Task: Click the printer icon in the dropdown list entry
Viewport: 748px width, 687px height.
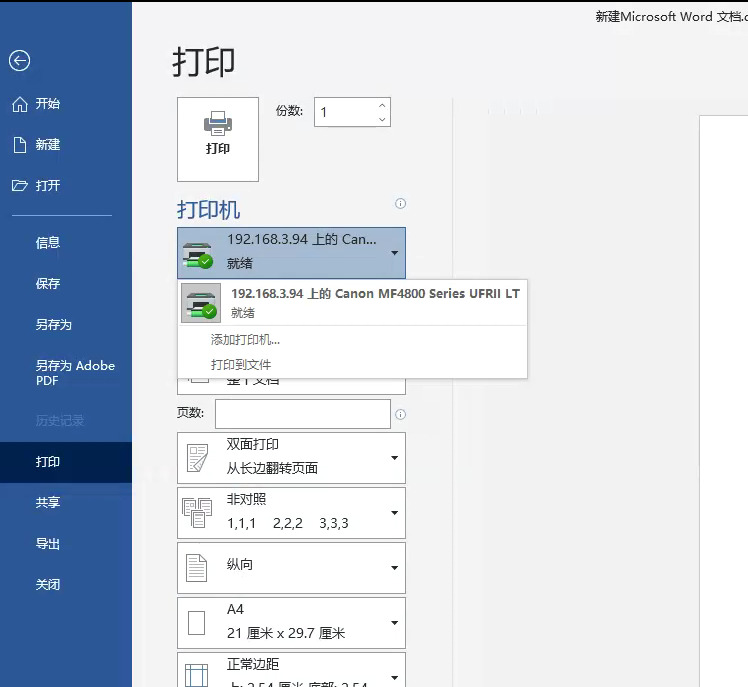Action: click(201, 303)
